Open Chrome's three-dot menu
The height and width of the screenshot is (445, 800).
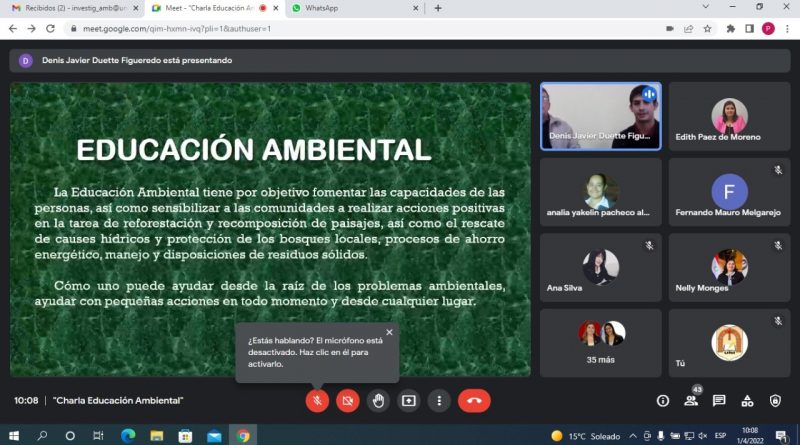coord(787,29)
